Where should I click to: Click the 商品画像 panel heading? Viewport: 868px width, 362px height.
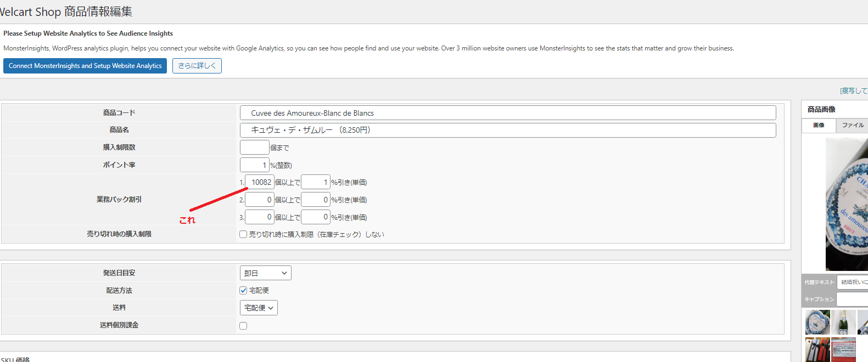821,109
